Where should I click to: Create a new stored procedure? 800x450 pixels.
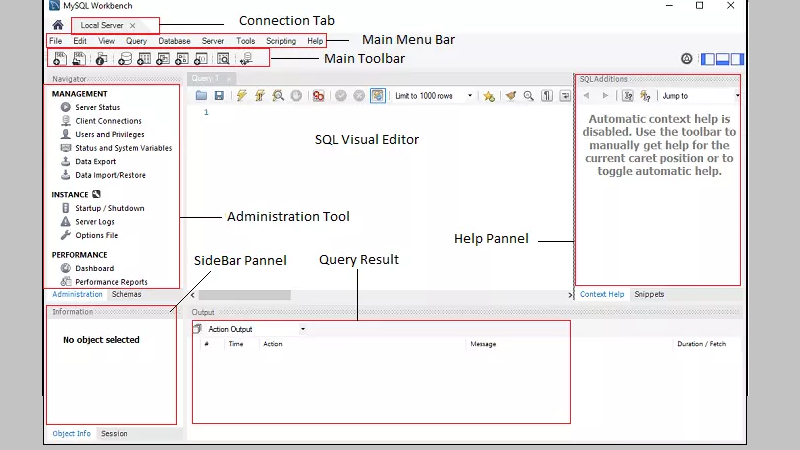click(182, 59)
